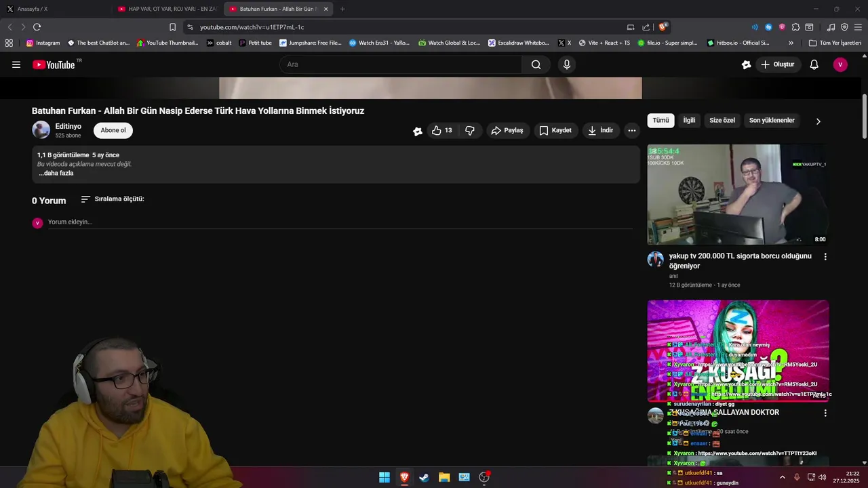Start voice search with microphone icon
The image size is (868, 488).
567,64
